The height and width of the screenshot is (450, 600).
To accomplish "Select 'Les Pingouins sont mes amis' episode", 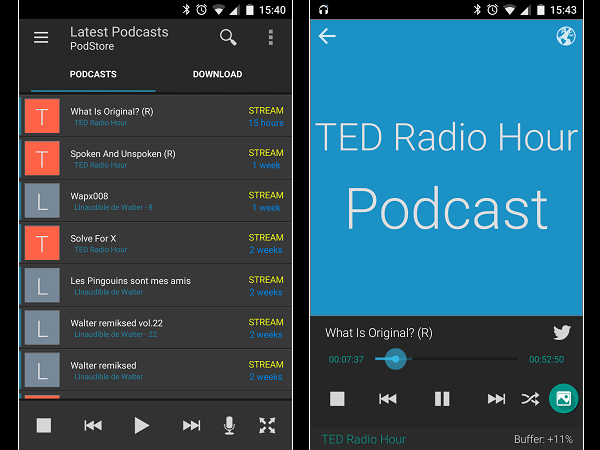I will pos(130,281).
